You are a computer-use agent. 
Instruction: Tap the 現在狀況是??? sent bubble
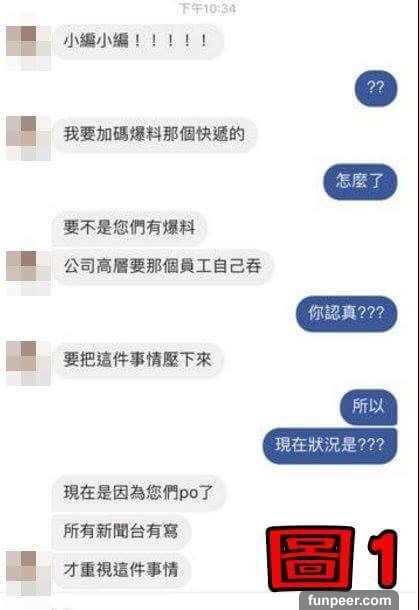330,445
